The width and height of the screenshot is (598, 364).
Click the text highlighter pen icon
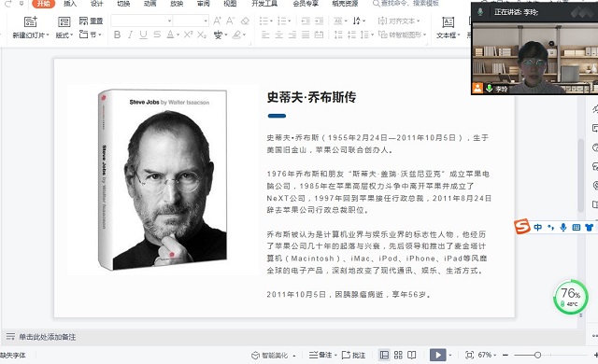coord(236,35)
